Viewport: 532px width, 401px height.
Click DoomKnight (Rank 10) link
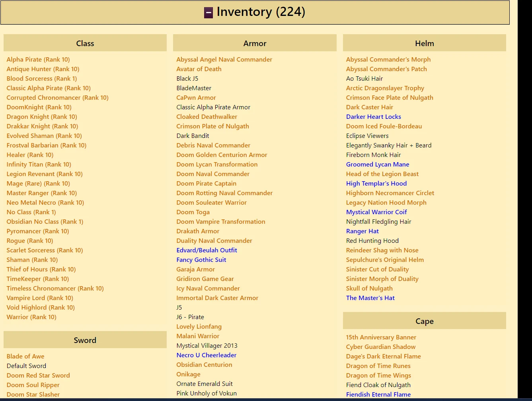coord(39,107)
